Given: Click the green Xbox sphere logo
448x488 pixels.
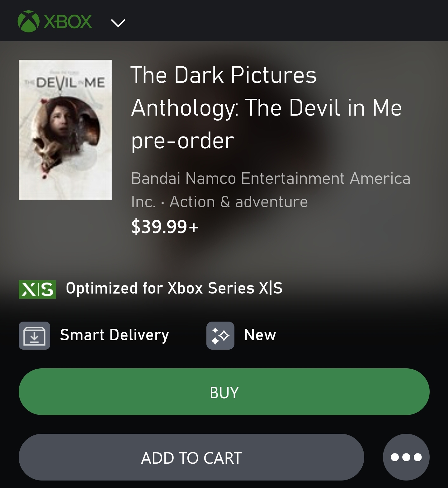Looking at the screenshot, I should pos(28,22).
